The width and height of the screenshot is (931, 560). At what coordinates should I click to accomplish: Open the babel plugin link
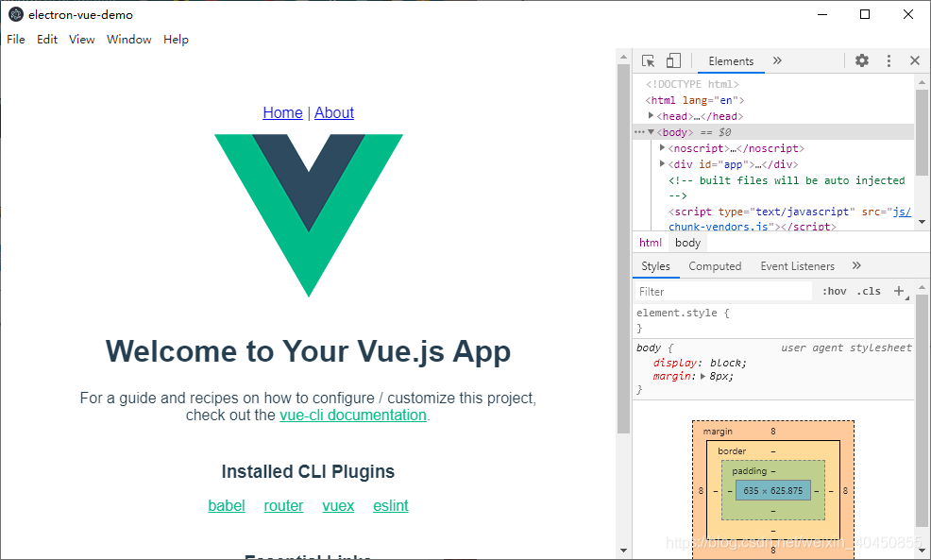[227, 505]
